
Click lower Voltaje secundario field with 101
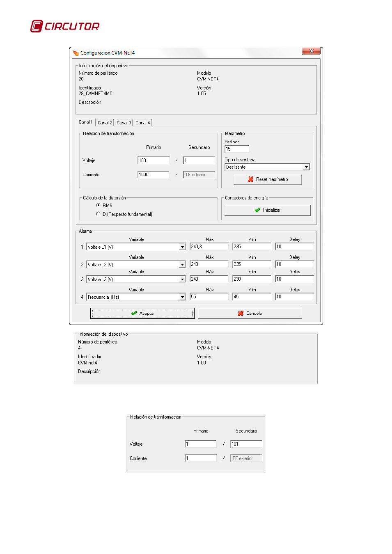(246, 444)
